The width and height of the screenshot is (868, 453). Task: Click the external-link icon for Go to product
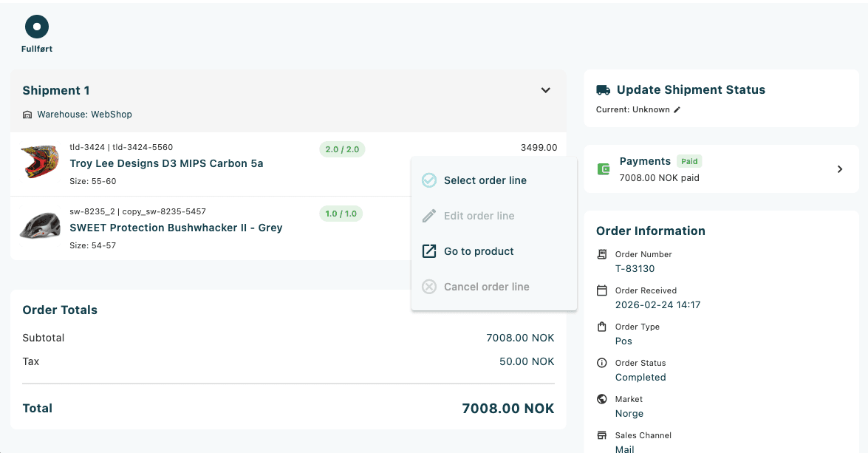coord(429,251)
